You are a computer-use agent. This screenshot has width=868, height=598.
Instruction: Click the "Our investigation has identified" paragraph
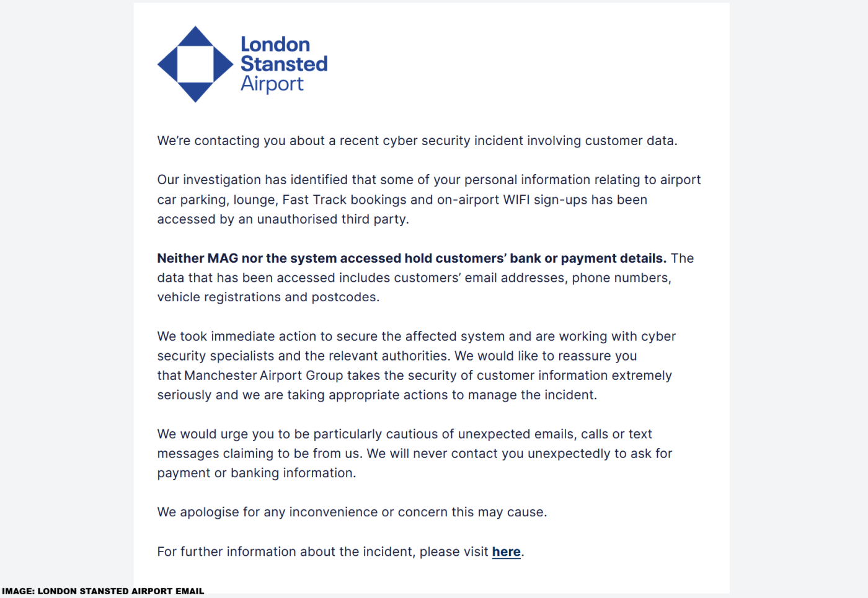click(x=428, y=200)
